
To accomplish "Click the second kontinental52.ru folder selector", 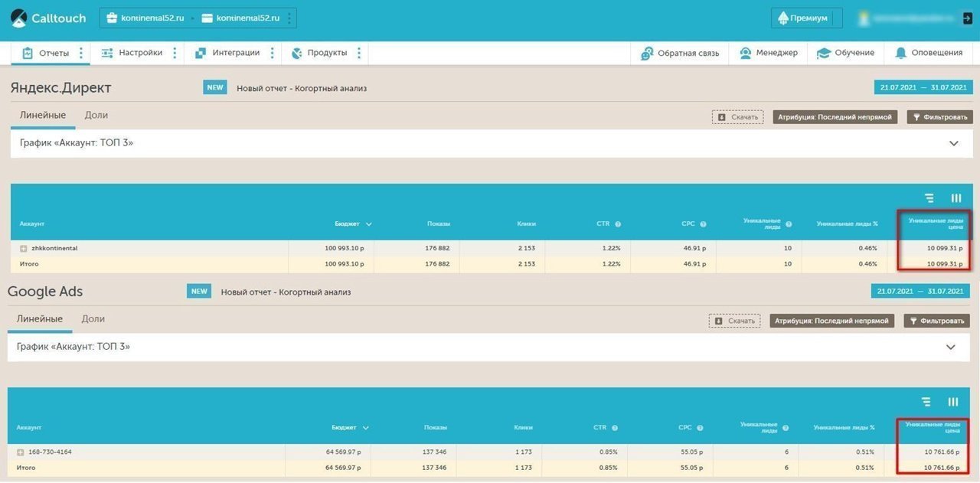I will [x=240, y=18].
